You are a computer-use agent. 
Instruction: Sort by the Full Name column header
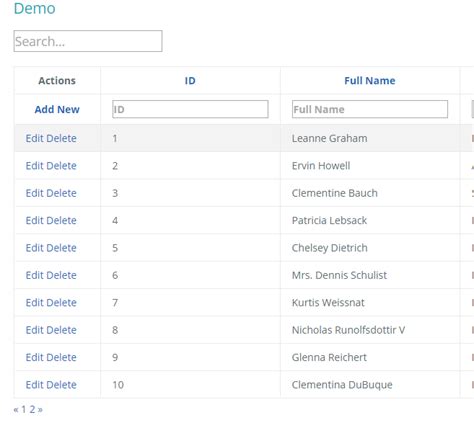click(x=370, y=81)
